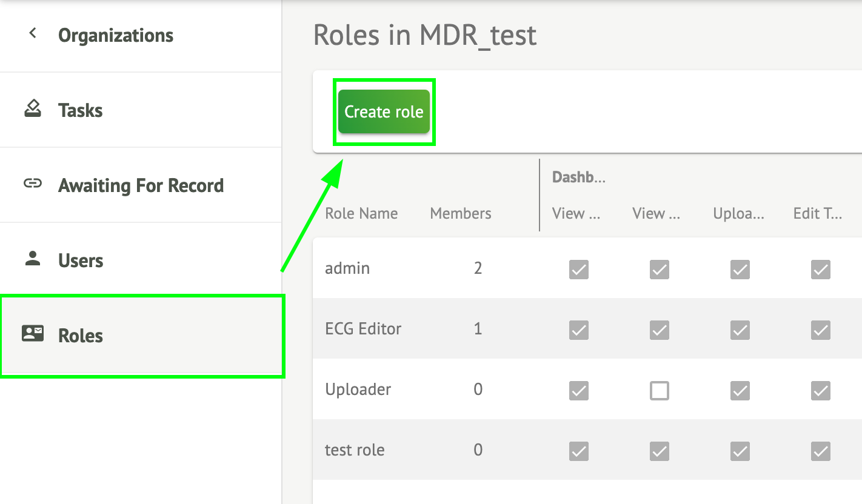This screenshot has height=504, width=862.
Task: Select the test role row name
Action: click(355, 450)
